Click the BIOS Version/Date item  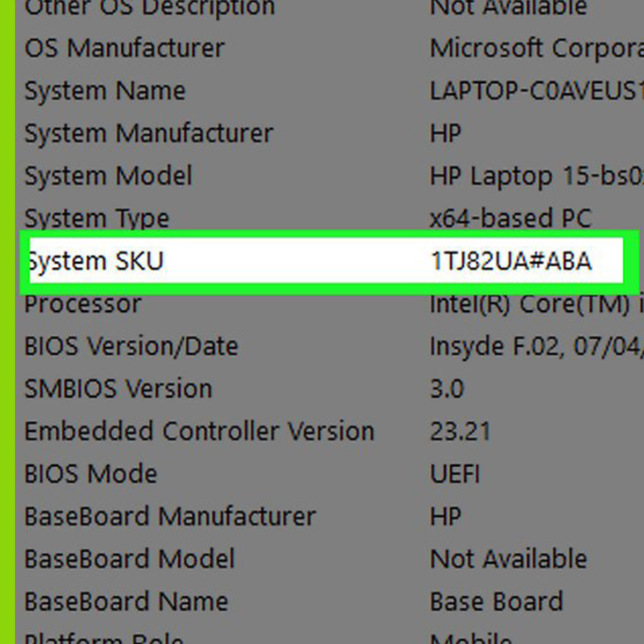point(131,346)
